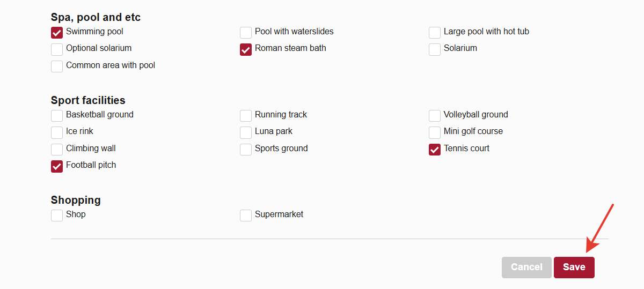Disable the Football pitch checkbox
This screenshot has width=644, height=289.
tap(57, 166)
